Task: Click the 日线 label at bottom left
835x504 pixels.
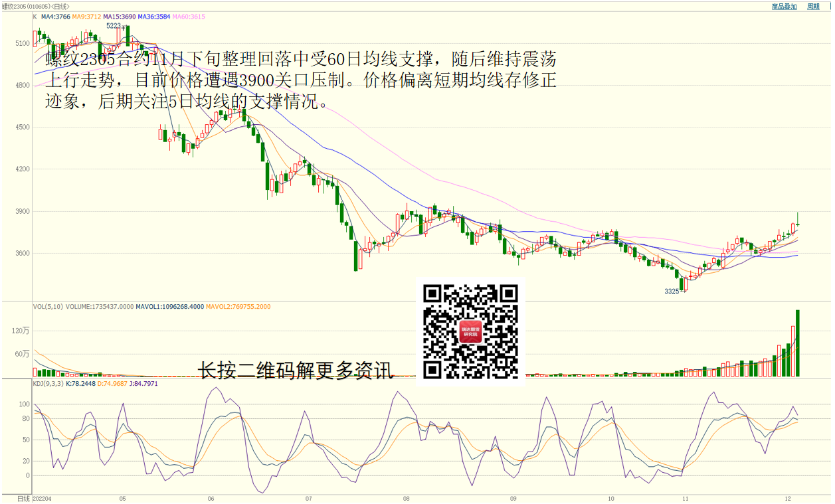Action: pos(24,498)
